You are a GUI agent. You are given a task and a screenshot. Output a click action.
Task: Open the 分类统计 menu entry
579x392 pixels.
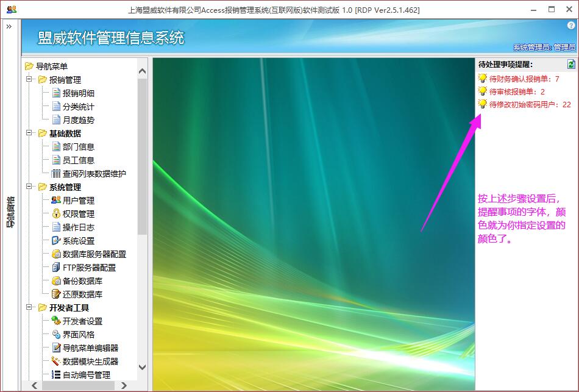[x=79, y=107]
